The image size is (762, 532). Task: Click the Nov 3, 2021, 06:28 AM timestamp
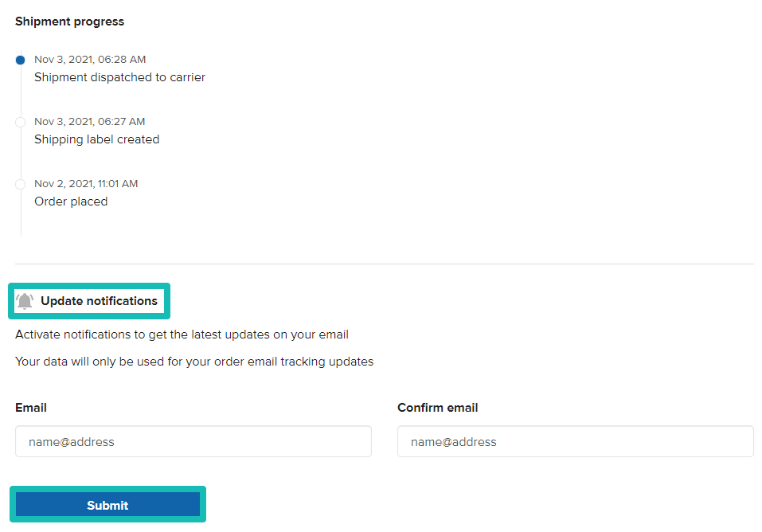90,59
